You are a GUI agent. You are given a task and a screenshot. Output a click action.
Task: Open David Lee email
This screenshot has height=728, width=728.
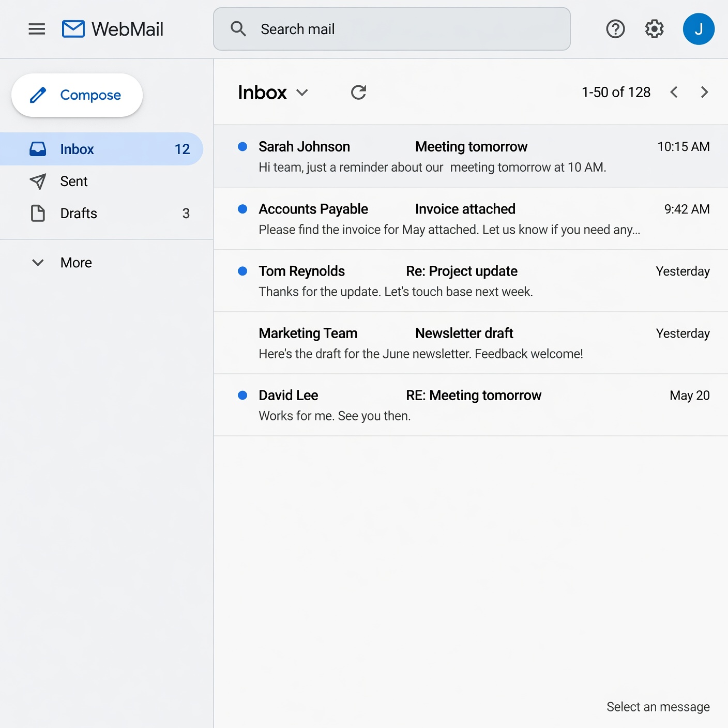(471, 405)
